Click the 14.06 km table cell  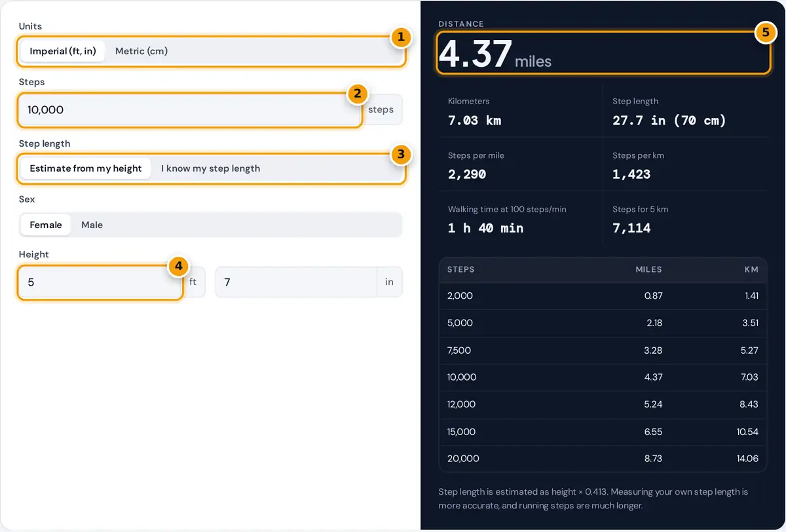point(747,459)
